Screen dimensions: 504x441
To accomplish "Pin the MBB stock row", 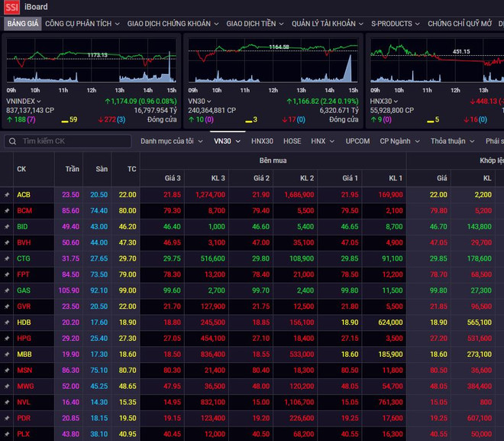I will 7,355.
